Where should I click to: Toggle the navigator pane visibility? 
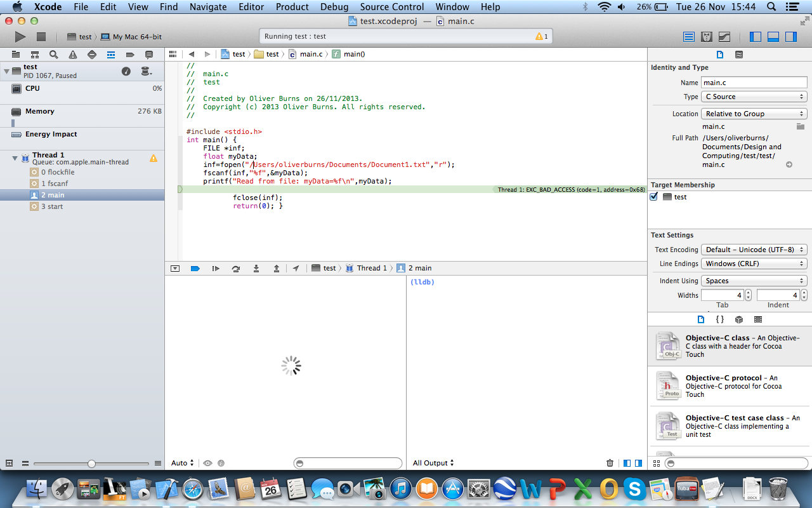[x=756, y=37]
